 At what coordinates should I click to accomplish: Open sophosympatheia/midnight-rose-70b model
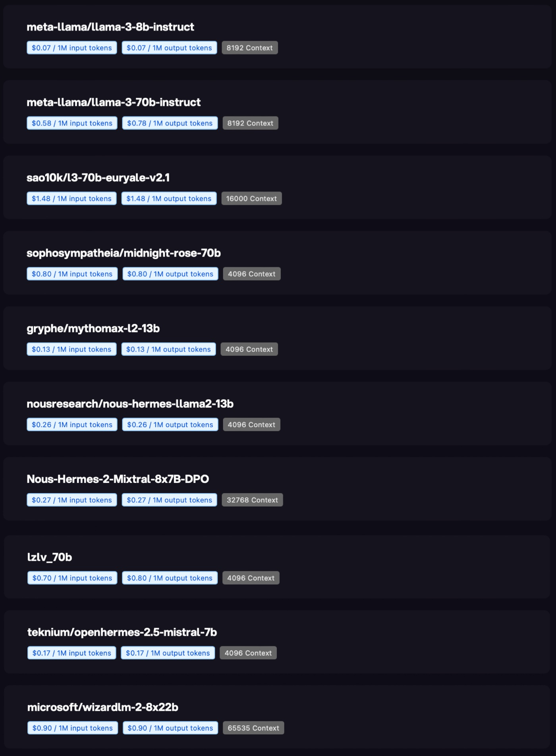coord(124,253)
